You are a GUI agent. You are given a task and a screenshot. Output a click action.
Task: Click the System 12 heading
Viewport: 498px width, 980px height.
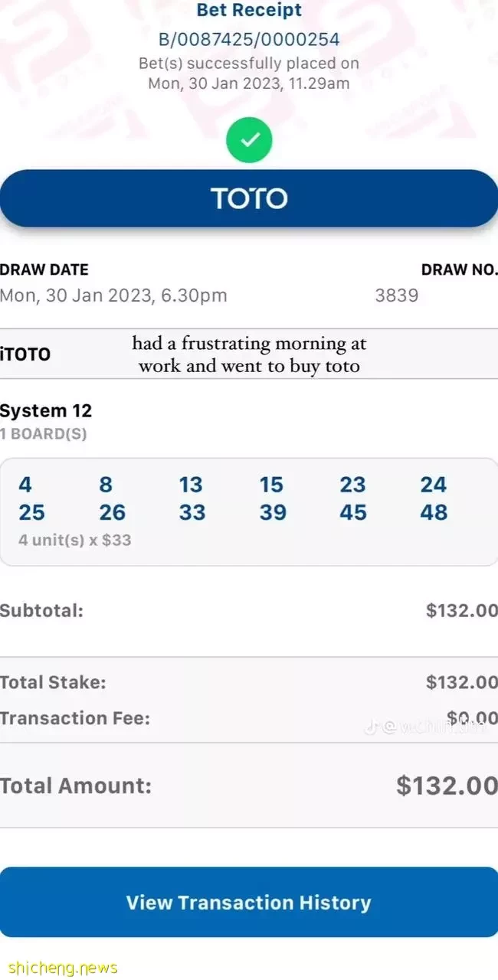[x=46, y=410]
